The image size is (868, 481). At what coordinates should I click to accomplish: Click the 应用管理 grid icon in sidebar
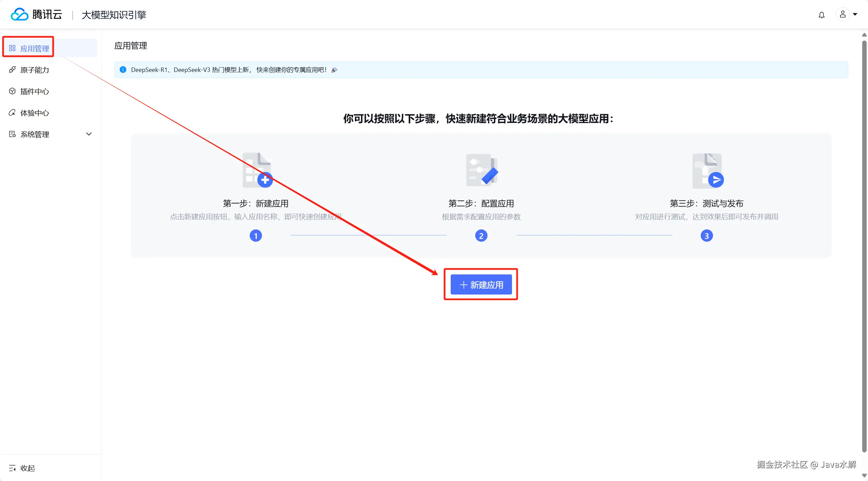(x=12, y=48)
